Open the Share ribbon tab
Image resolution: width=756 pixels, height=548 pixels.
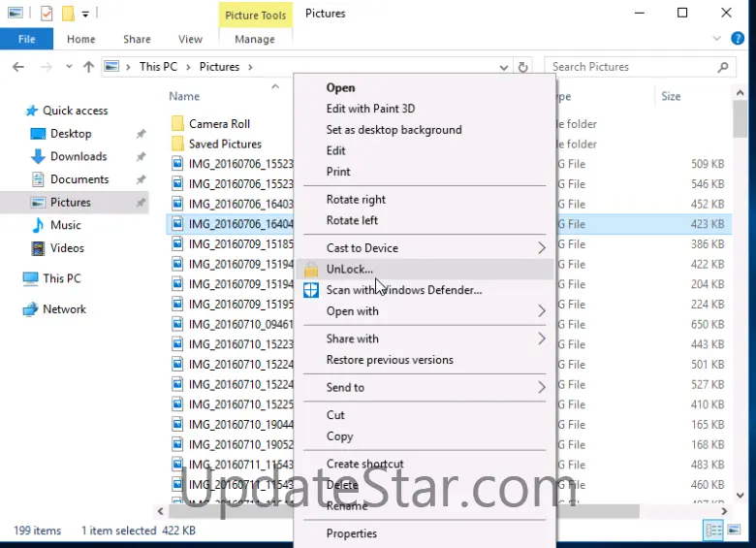click(137, 39)
